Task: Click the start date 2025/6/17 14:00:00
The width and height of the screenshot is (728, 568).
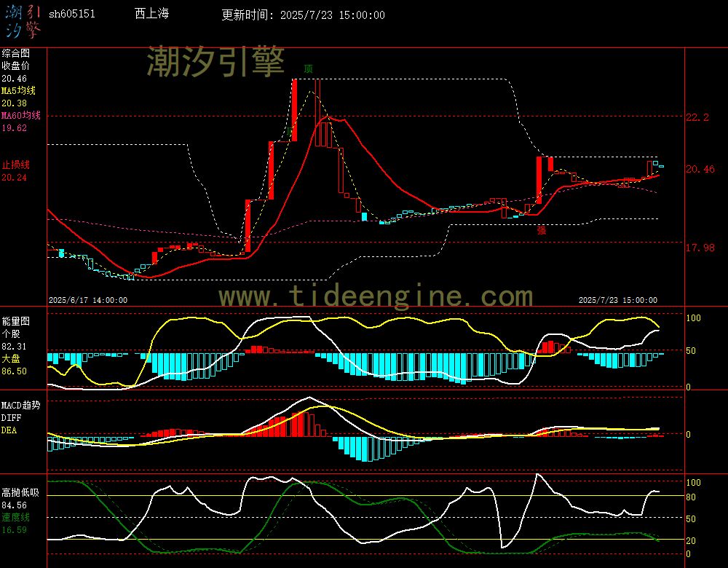Action: 88,300
